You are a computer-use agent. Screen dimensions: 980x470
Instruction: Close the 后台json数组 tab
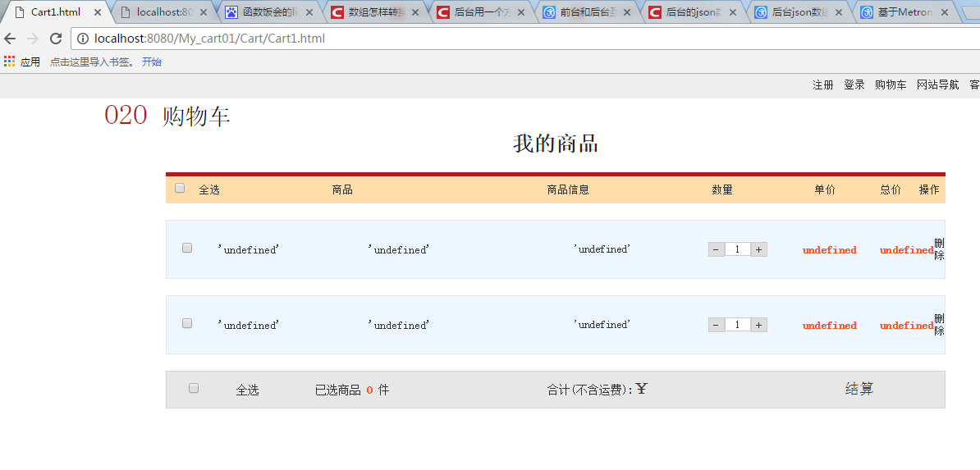pyautogui.click(x=840, y=11)
